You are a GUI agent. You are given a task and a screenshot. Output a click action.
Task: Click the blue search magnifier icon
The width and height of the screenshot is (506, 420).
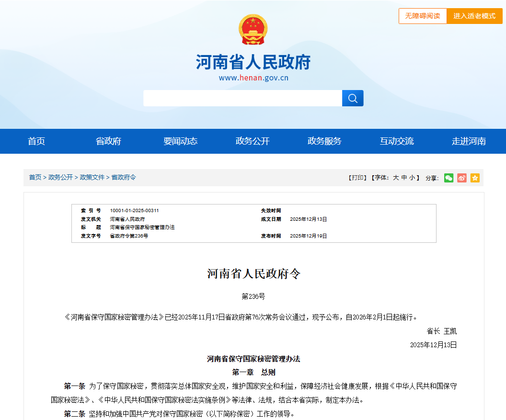click(x=353, y=98)
